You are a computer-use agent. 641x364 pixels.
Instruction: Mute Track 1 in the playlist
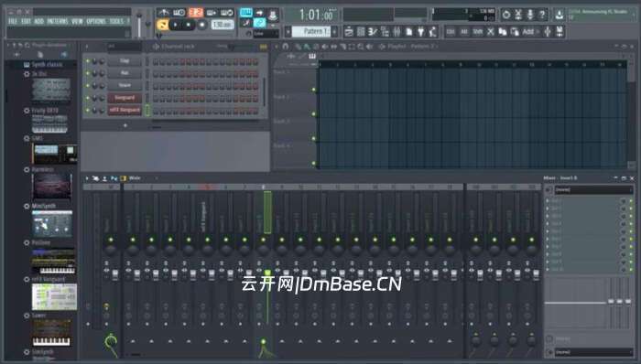pos(314,90)
